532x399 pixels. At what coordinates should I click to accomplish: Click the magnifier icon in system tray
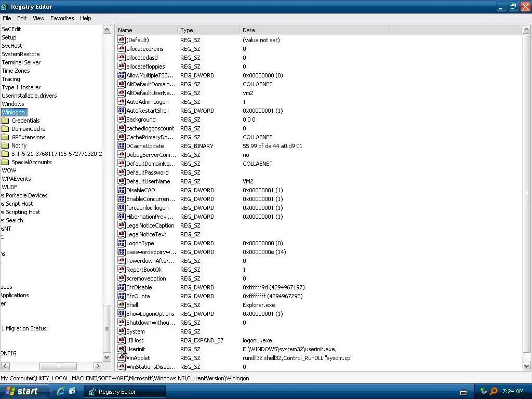(x=494, y=391)
